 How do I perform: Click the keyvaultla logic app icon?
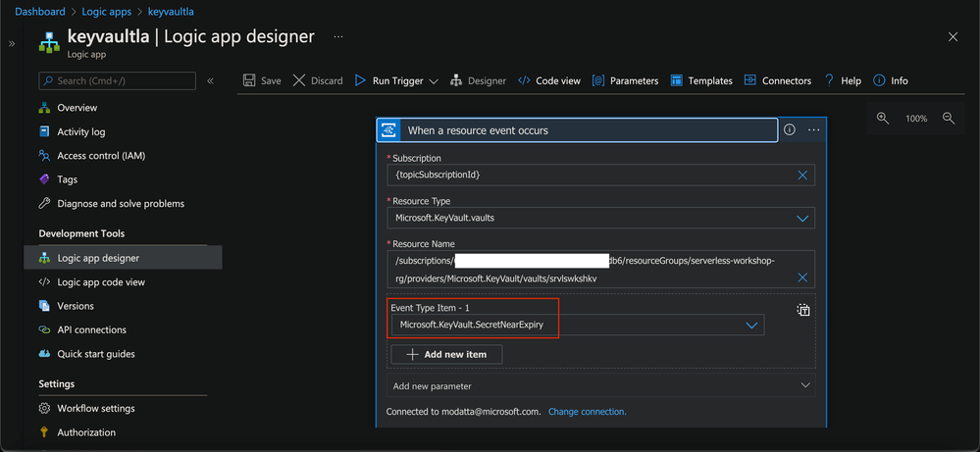[49, 40]
